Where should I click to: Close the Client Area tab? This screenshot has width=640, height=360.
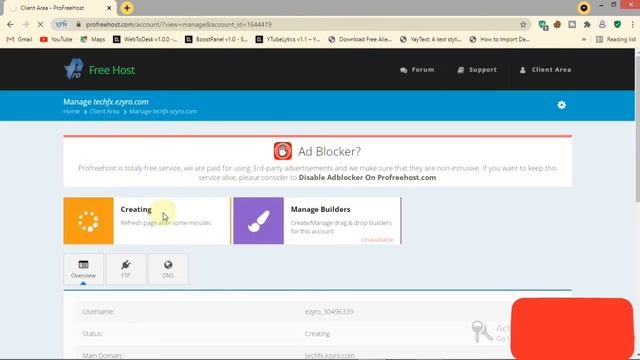click(x=109, y=8)
